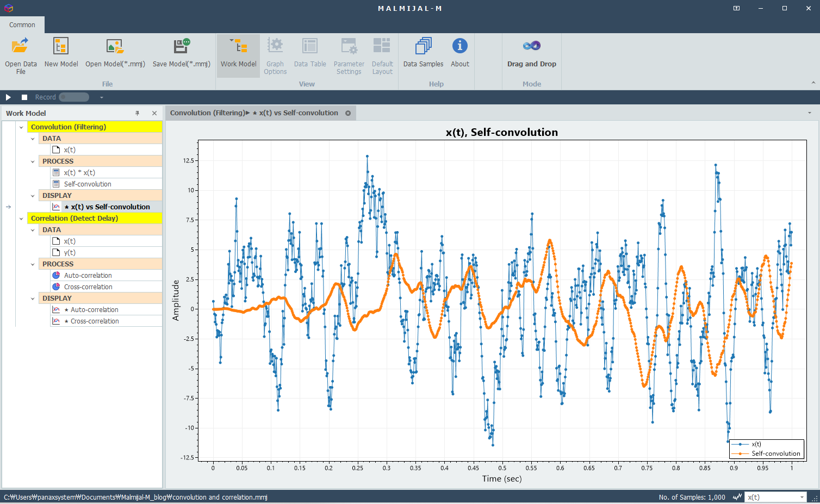The height and width of the screenshot is (504, 820).
Task: Open Data Samples from the Help group
Action: 423,55
